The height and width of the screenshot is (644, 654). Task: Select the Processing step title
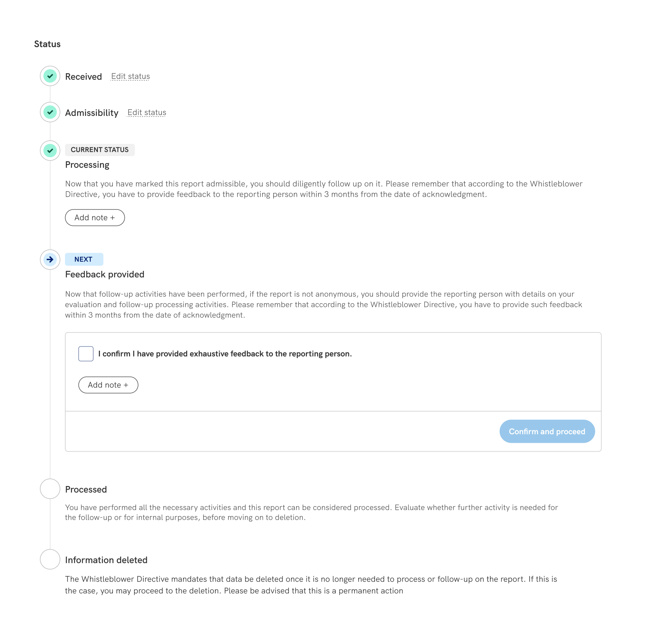click(x=87, y=165)
